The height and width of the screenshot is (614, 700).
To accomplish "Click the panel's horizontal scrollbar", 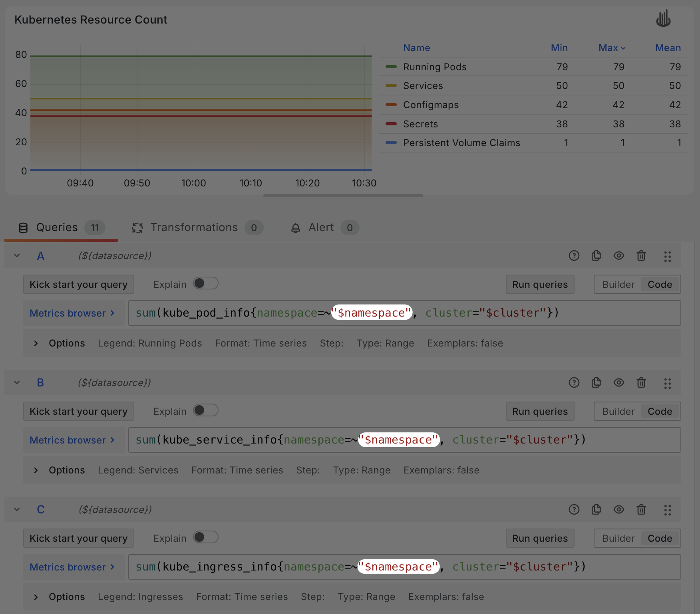I will 343,196.
